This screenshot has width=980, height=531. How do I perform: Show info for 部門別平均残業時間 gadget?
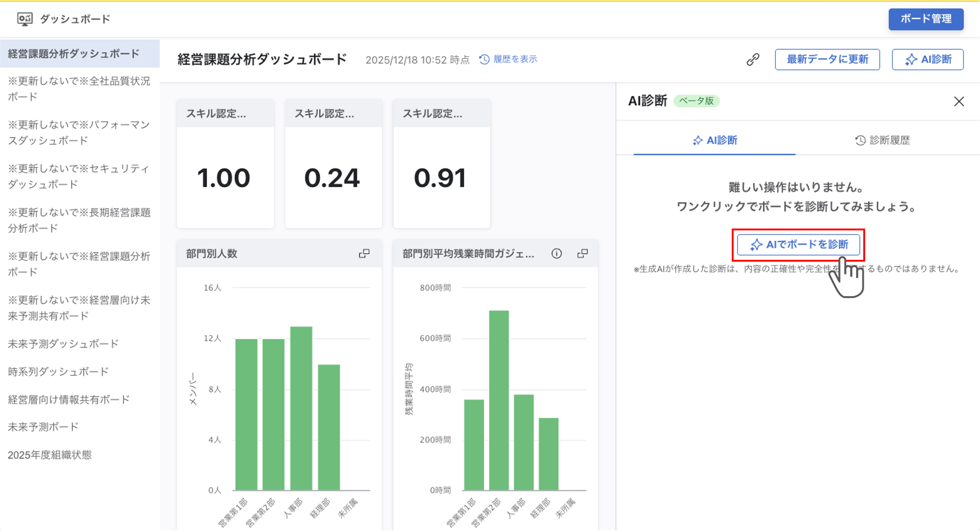coord(556,254)
